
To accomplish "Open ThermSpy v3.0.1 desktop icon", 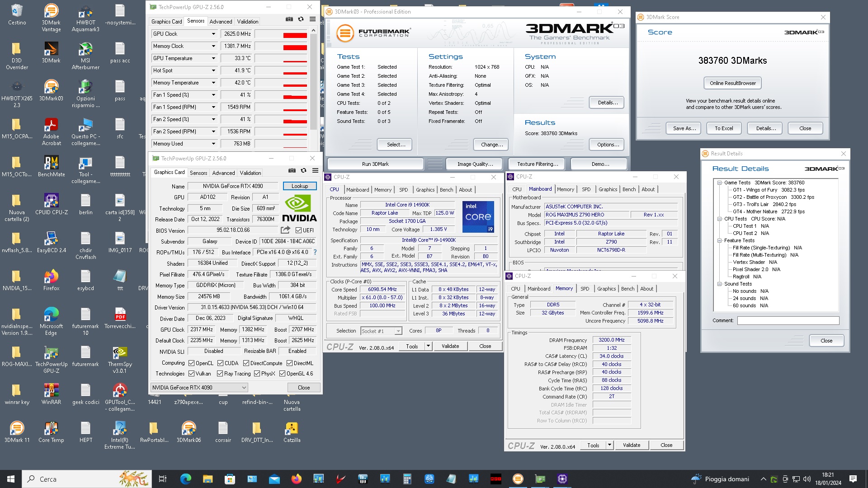I will (120, 360).
